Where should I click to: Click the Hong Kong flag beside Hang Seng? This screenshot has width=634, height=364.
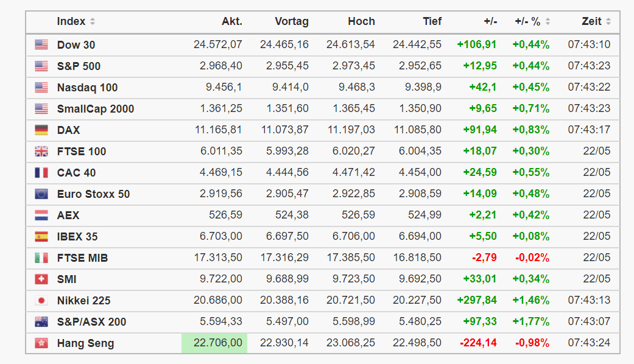click(x=41, y=343)
